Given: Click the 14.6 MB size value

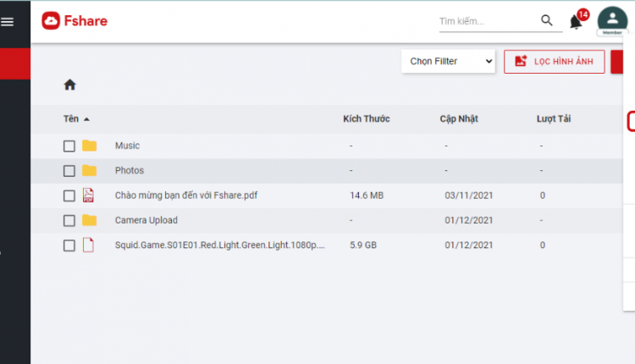Looking at the screenshot, I should (367, 196).
